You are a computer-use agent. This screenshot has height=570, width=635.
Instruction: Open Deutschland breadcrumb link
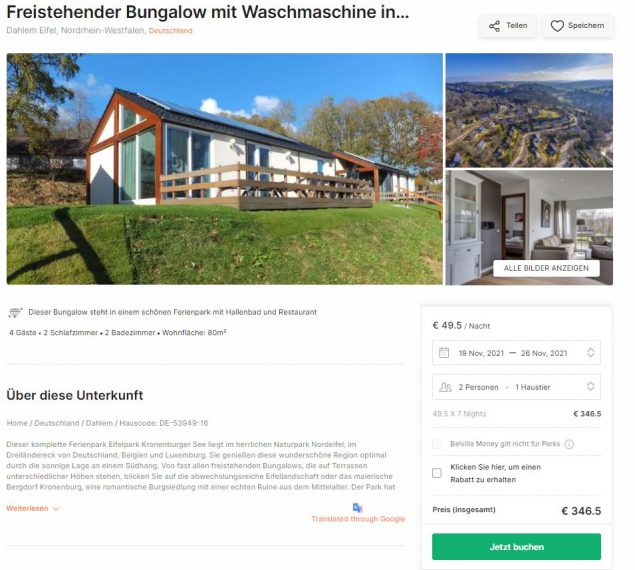pos(57,423)
